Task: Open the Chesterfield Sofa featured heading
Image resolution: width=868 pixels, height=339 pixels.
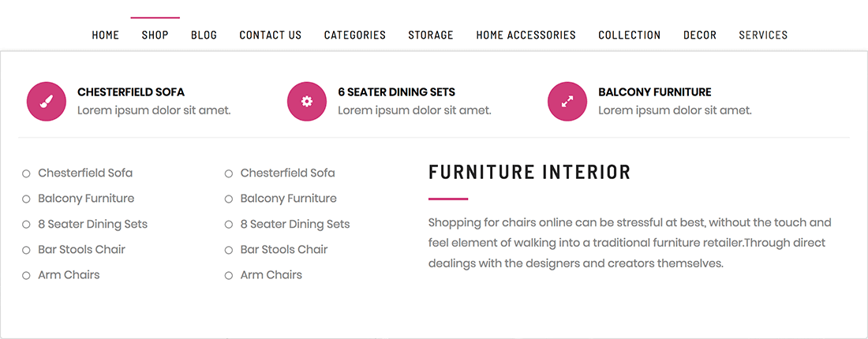Action: (x=131, y=92)
